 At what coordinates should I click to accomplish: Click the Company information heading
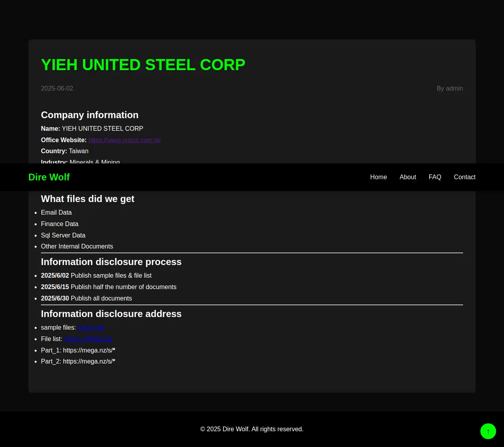[90, 115]
